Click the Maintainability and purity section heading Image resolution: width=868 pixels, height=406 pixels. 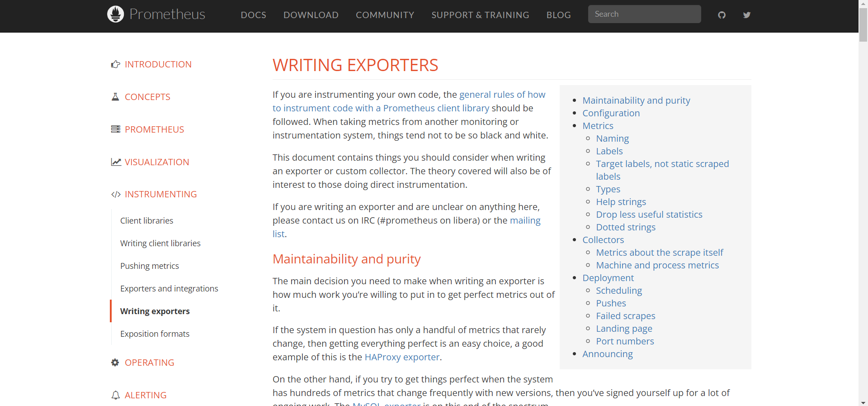pyautogui.click(x=347, y=259)
